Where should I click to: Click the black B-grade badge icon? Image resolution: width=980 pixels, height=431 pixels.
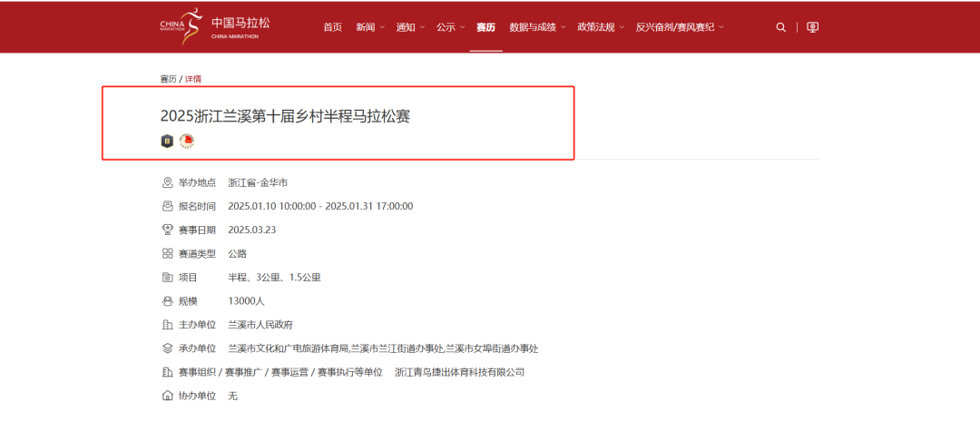click(x=167, y=141)
